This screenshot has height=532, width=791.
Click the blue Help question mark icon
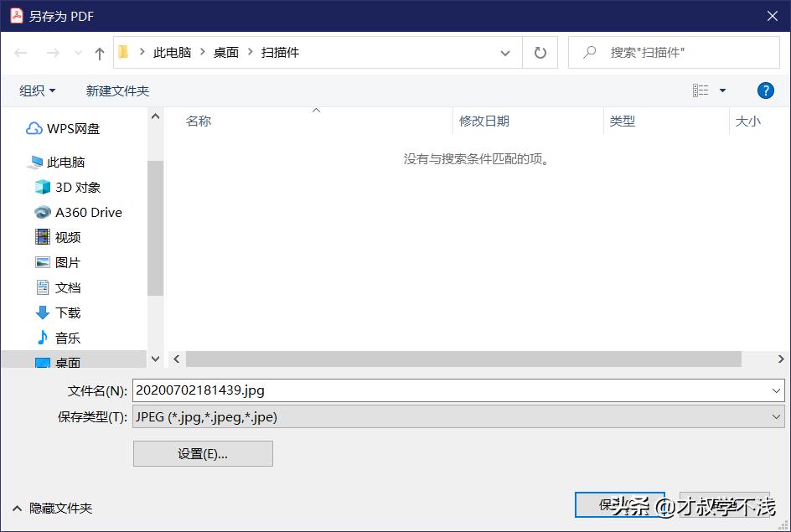pos(765,90)
